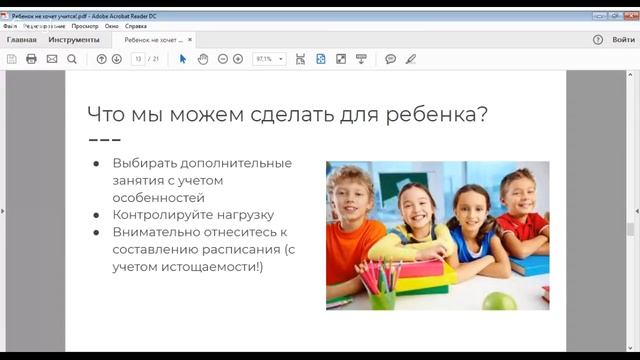The image size is (640, 360).
Task: Zoom out with the minus button
Action: point(223,59)
